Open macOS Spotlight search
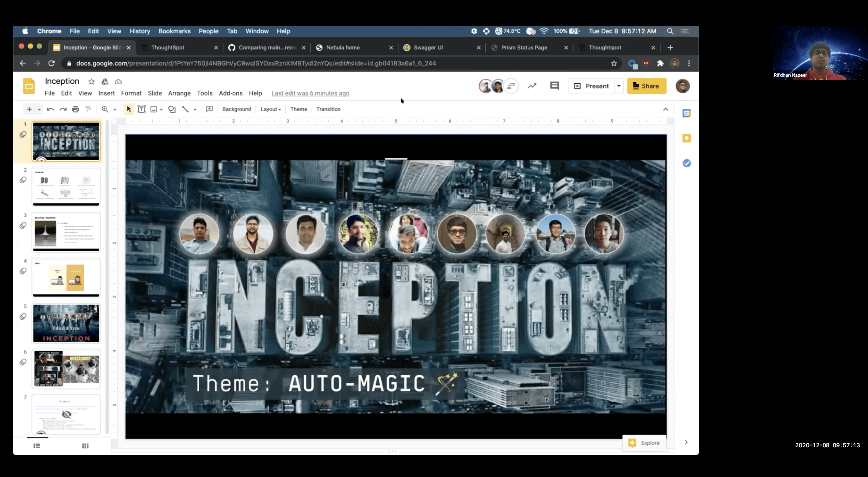Image resolution: width=868 pixels, height=477 pixels. click(x=670, y=31)
